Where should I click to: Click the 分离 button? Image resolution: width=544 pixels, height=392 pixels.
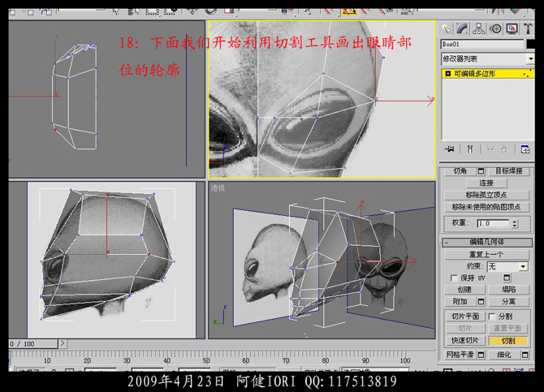click(x=509, y=301)
